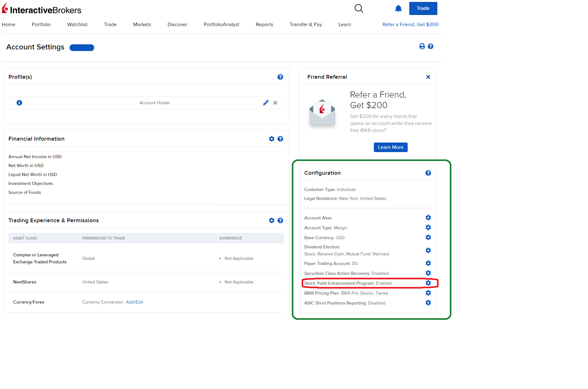The image size is (588, 389).
Task: Edit Account Holder profile with pencil
Action: click(x=266, y=103)
